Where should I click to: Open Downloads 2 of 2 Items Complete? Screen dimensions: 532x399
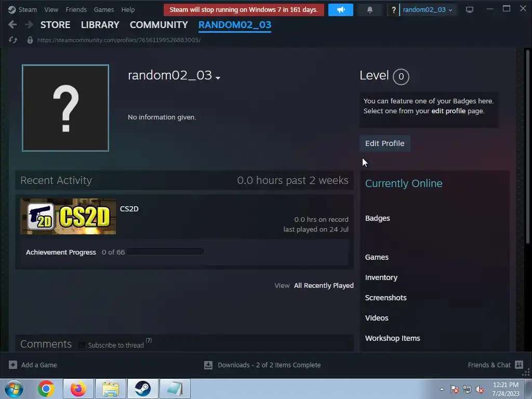pos(269,365)
